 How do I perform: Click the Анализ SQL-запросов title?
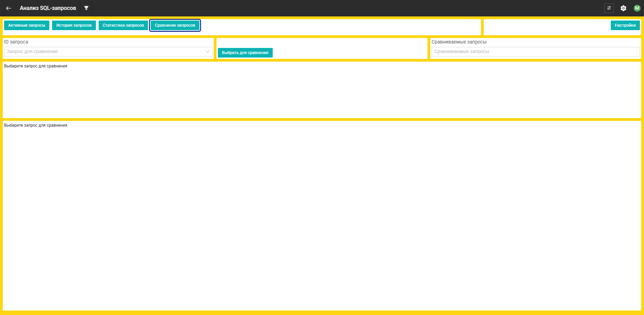coord(48,8)
